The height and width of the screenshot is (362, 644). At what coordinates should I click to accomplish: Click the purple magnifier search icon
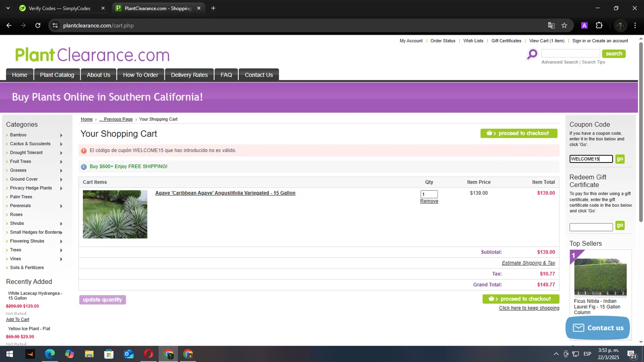(x=532, y=54)
